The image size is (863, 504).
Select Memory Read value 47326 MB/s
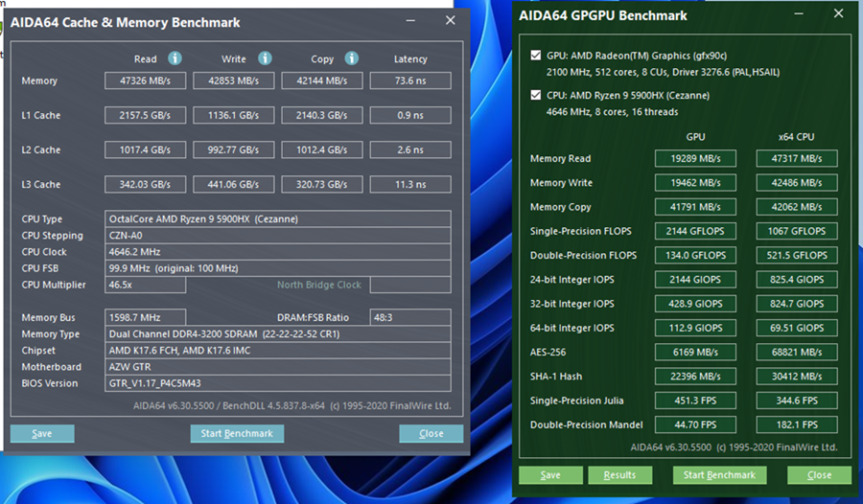[146, 80]
